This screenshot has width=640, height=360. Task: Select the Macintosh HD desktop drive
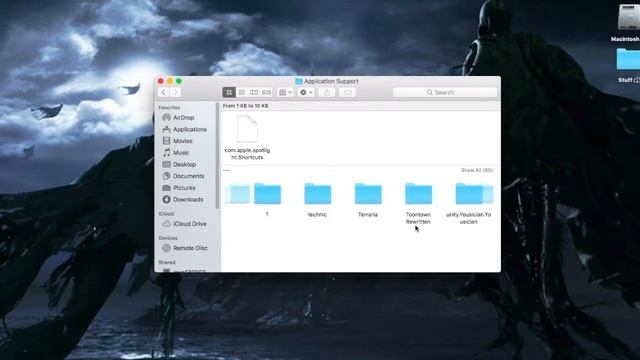[629, 17]
